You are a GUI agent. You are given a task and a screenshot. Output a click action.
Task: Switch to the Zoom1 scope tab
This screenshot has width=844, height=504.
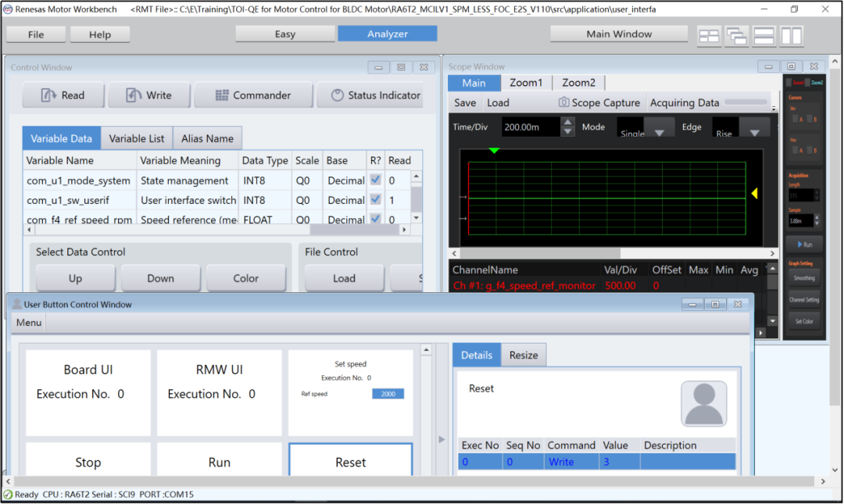point(526,83)
